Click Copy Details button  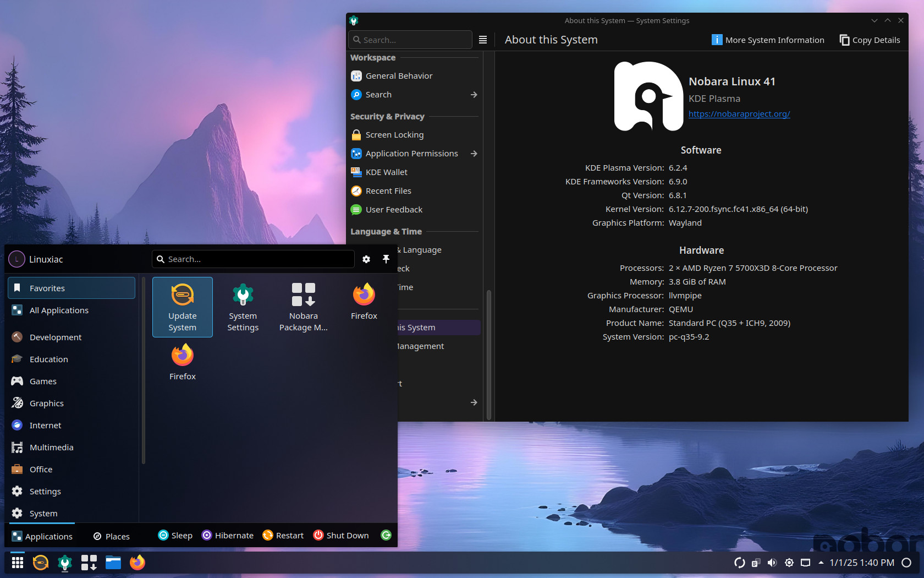click(870, 40)
